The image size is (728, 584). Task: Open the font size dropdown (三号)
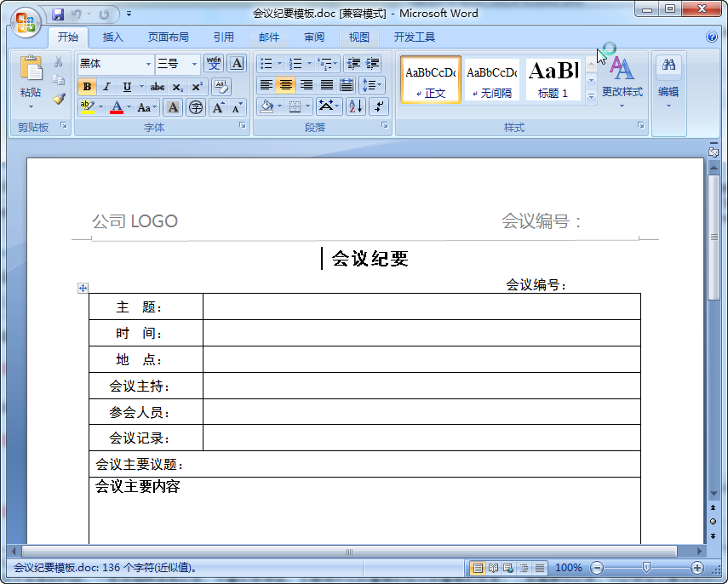[194, 64]
